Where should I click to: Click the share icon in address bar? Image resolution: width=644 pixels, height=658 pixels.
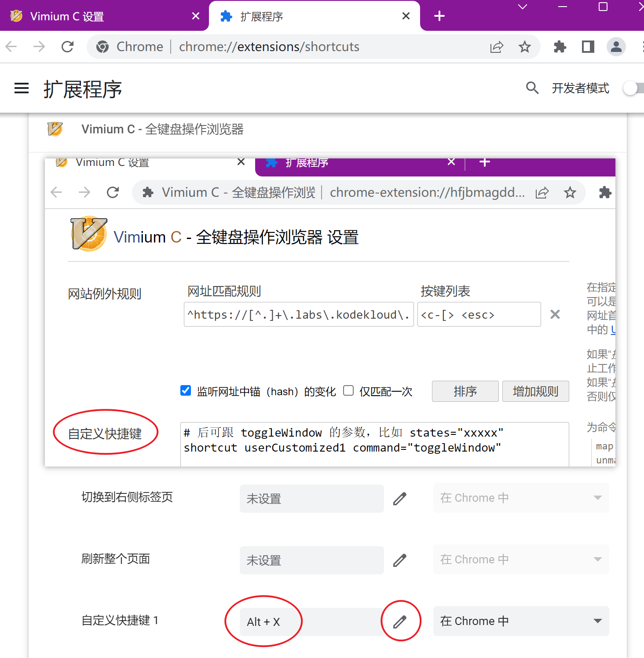click(497, 46)
